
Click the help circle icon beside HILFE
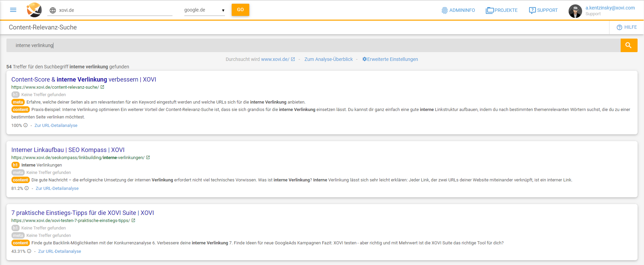[619, 27]
